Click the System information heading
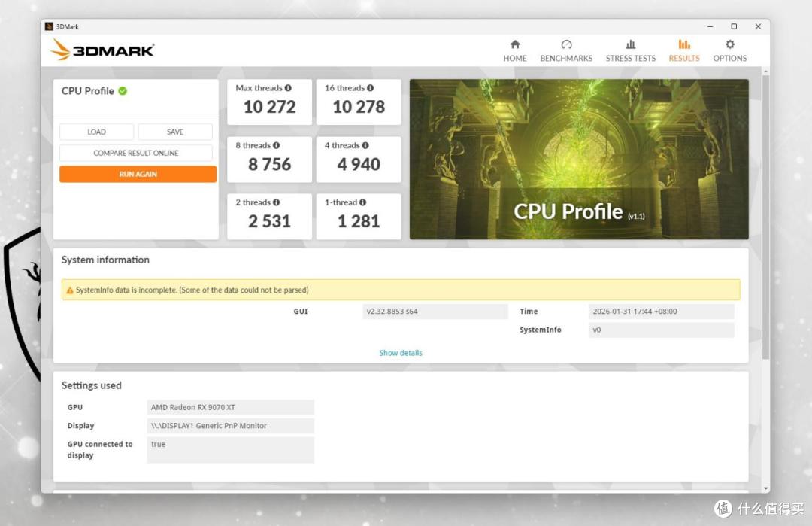The width and height of the screenshot is (812, 526). coord(105,260)
